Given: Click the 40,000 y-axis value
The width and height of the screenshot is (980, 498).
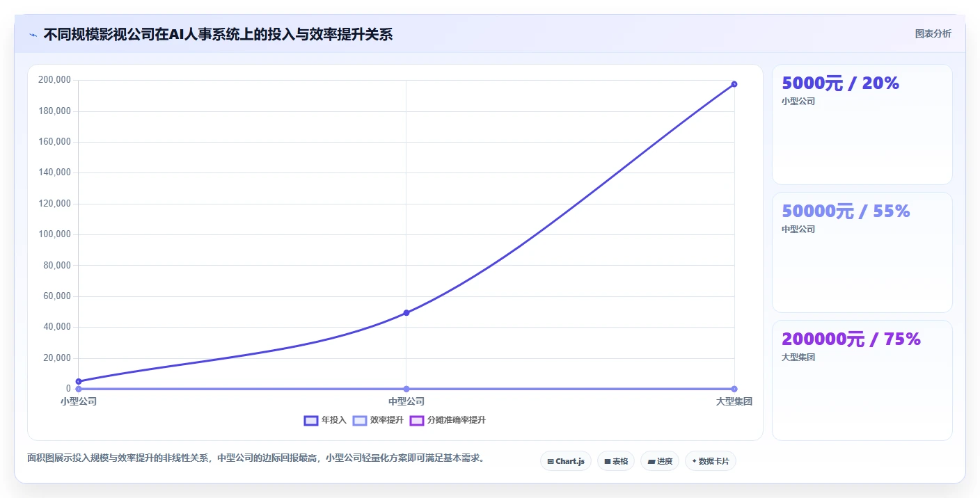Looking at the screenshot, I should pyautogui.click(x=56, y=327).
